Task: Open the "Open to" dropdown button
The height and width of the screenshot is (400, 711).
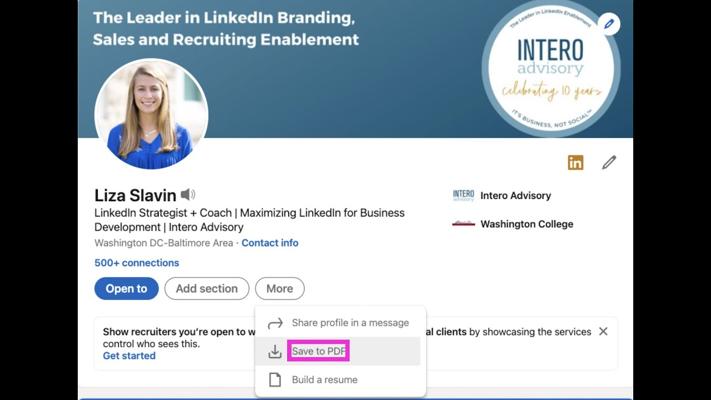Action: [x=126, y=289]
